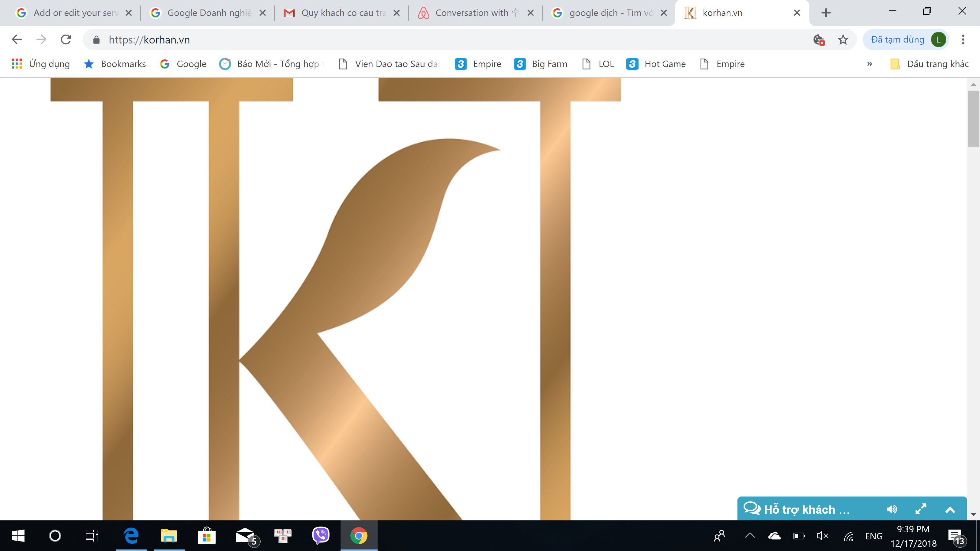Screen dimensions: 980x551
Task: Click the page scrollbar thumb
Action: click(973, 118)
